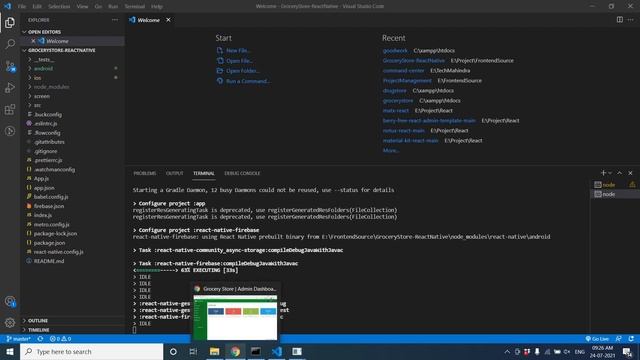This screenshot has width=640, height=360.
Task: Open the Terminal menu
Action: 134,6
